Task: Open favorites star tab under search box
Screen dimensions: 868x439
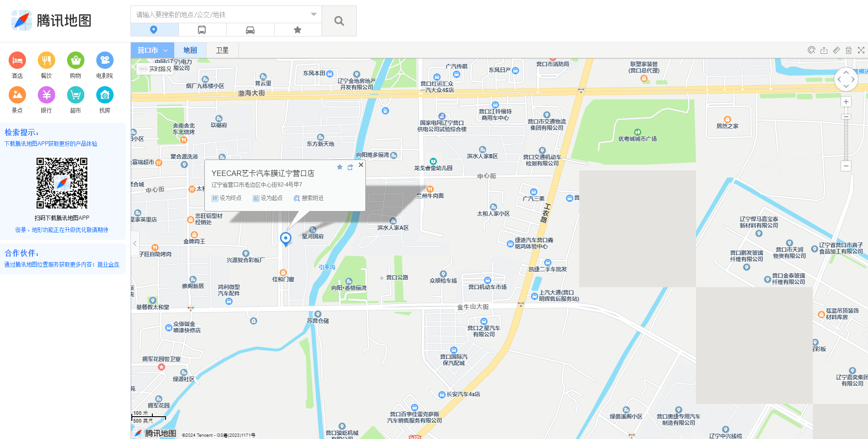Action: click(x=297, y=30)
